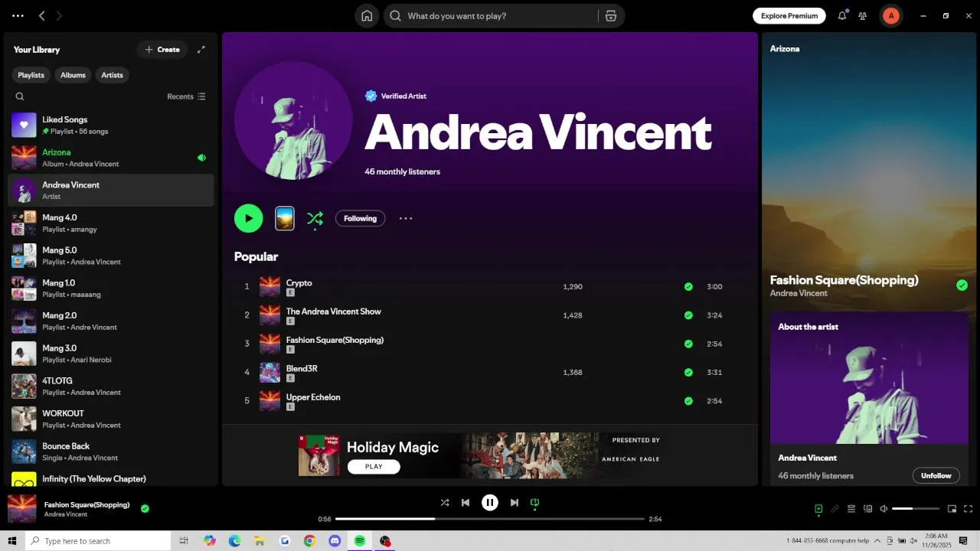Image resolution: width=980 pixels, height=551 pixels.
Task: Show hidden icons in the system tray
Action: 877,541
